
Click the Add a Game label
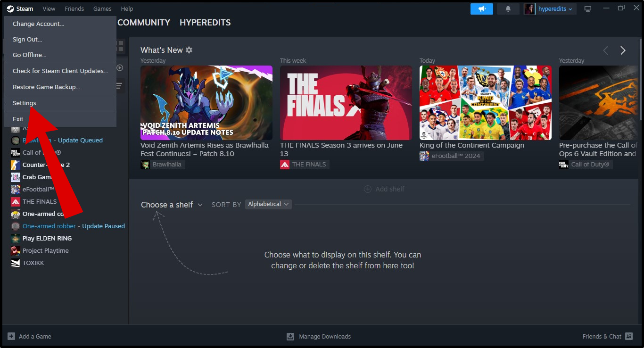click(x=35, y=337)
